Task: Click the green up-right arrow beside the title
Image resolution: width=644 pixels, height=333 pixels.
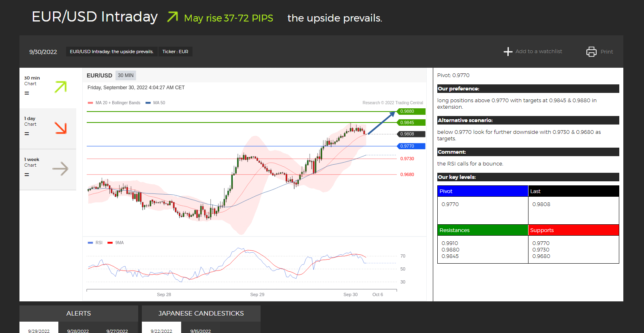Action: click(x=173, y=17)
